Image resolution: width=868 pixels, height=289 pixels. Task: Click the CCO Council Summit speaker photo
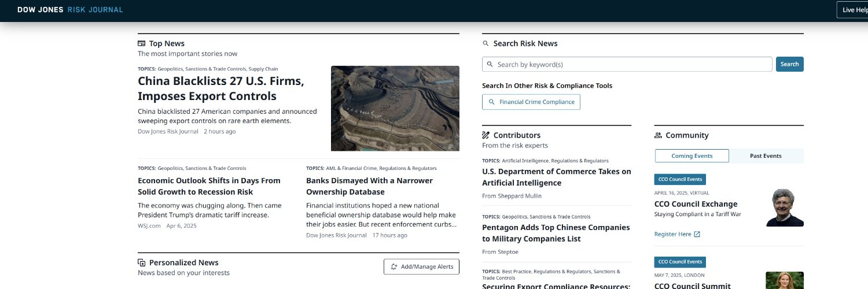(785, 280)
